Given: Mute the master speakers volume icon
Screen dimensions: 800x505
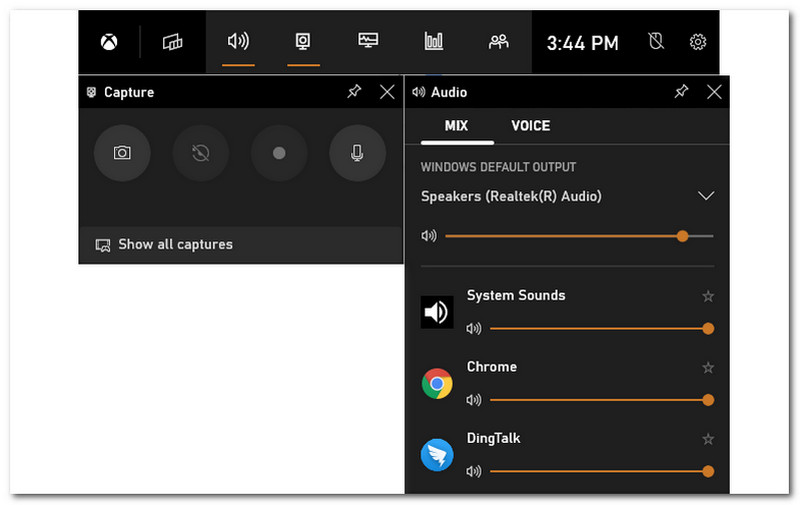Looking at the screenshot, I should point(429,236).
